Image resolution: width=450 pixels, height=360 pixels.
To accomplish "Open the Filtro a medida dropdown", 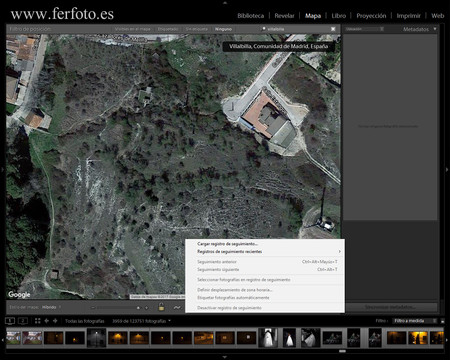I will (414, 321).
